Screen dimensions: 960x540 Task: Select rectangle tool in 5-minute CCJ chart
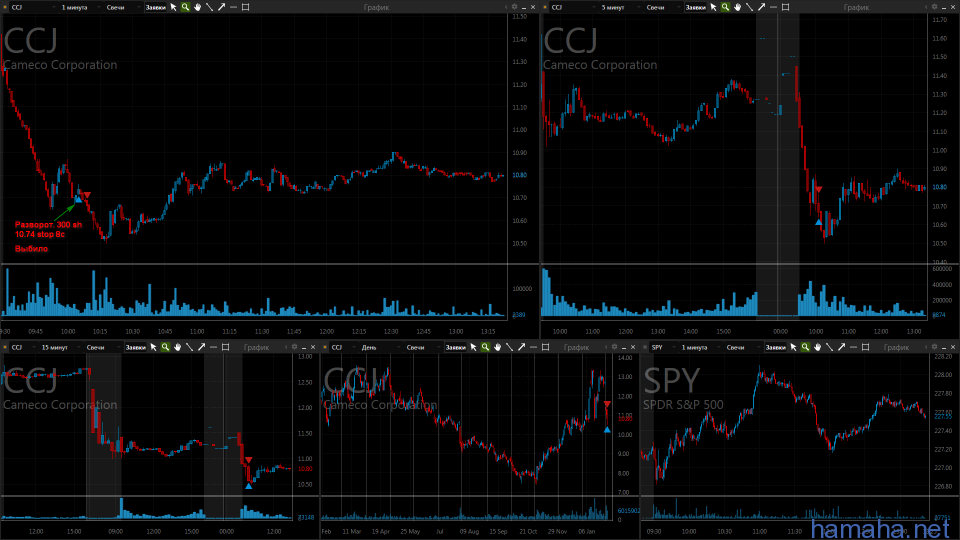point(786,7)
